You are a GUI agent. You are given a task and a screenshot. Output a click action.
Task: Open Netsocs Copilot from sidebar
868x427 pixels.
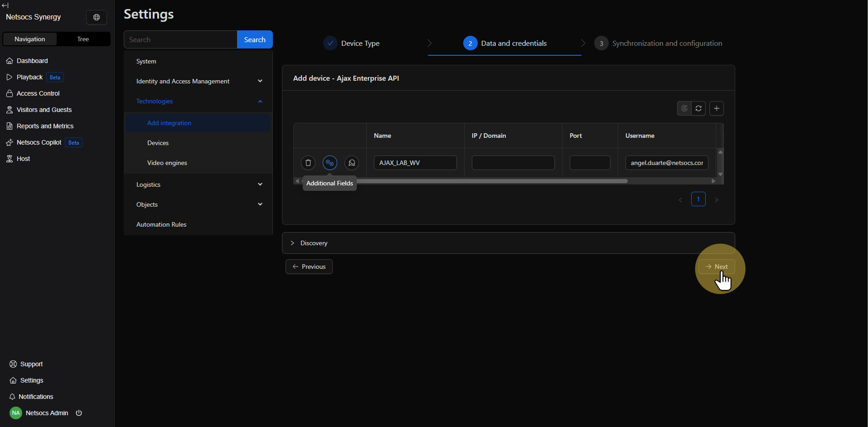(39, 142)
